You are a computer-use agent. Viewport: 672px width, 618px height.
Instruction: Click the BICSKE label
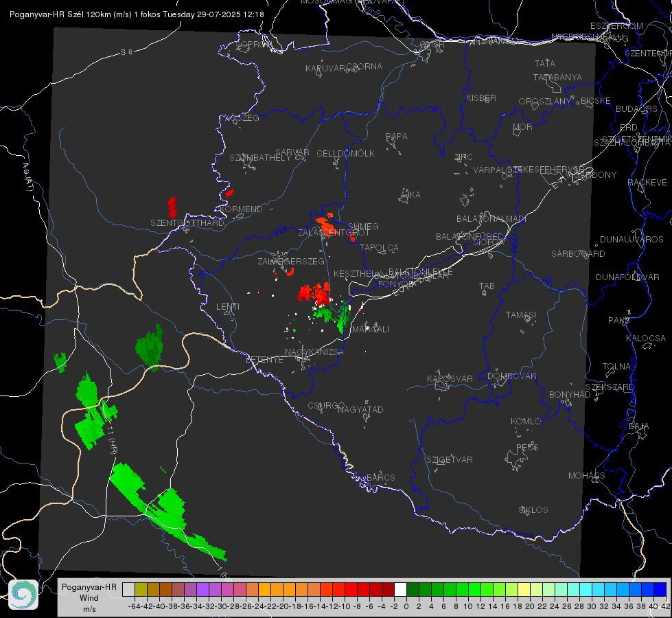(596, 101)
